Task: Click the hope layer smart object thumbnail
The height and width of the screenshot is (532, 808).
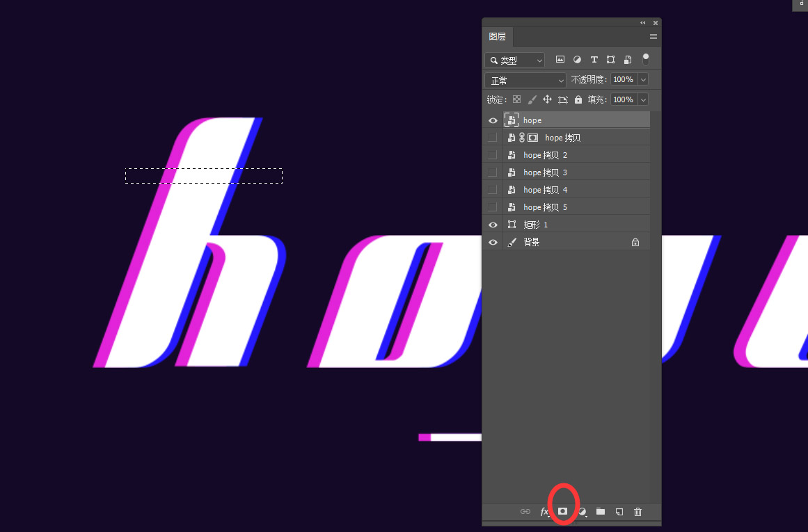Action: (512, 120)
